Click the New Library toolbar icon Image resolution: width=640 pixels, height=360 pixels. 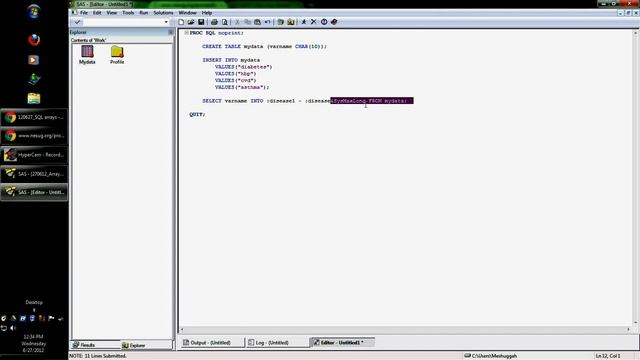pyautogui.click(x=280, y=22)
